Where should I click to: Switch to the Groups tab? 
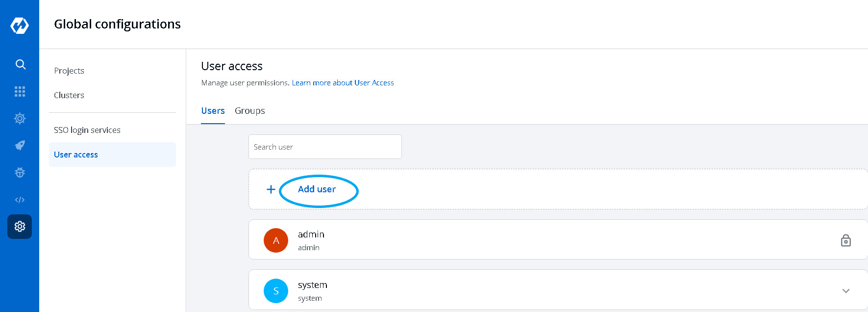click(x=249, y=111)
